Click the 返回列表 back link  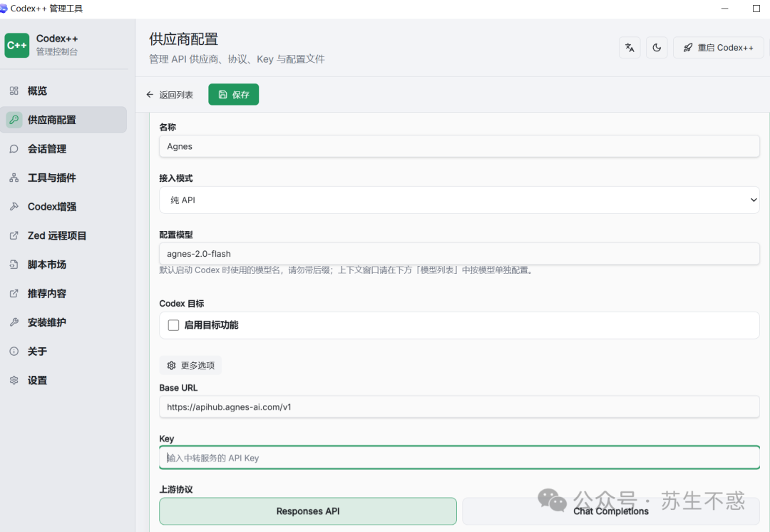pyautogui.click(x=170, y=95)
